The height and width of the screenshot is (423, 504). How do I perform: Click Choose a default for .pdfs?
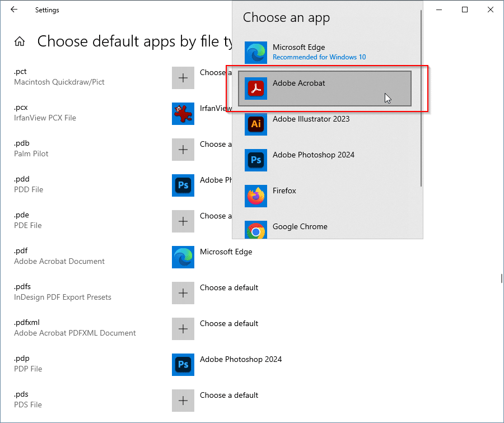229,287
